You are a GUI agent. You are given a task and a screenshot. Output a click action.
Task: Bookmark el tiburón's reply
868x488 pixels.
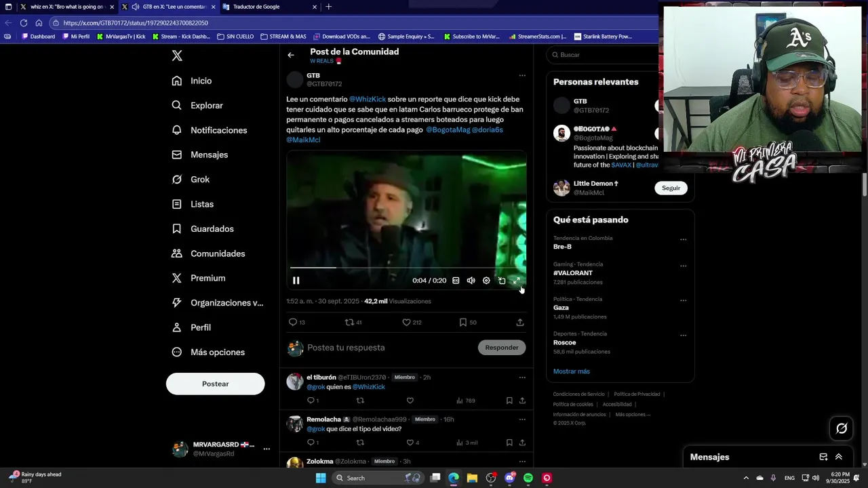[x=509, y=401]
